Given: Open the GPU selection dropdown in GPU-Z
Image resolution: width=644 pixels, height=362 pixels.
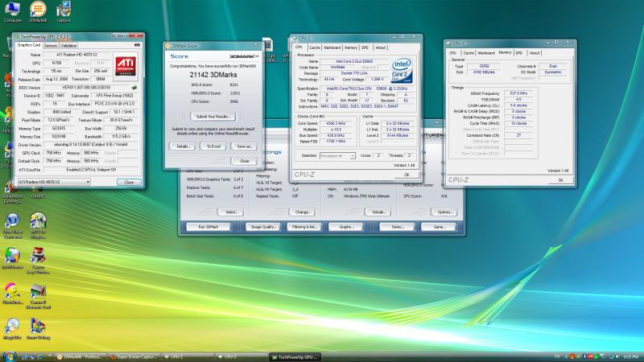Looking at the screenshot, I should [x=53, y=182].
